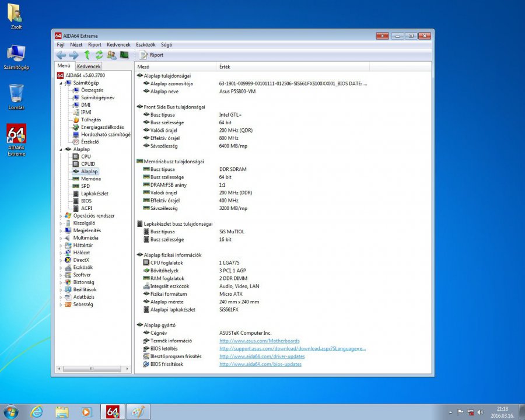525x420 pixels.
Task: Expand the Megjelenítés node
Action: pos(61,231)
